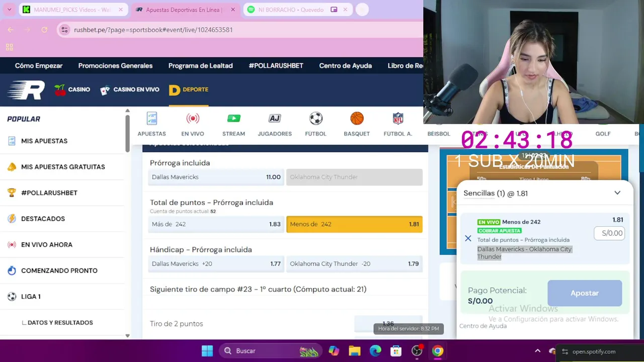Open Centro de Ayuda link in betslip
The width and height of the screenshot is (644, 362).
483,326
